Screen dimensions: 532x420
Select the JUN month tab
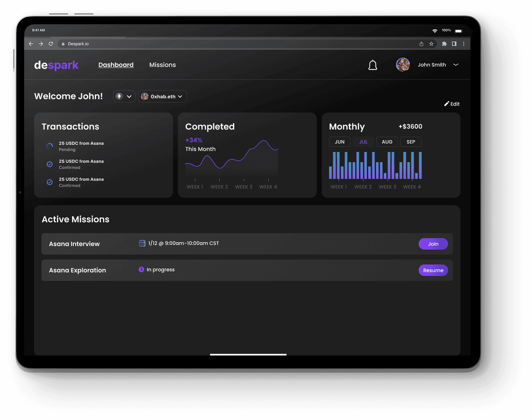point(340,142)
